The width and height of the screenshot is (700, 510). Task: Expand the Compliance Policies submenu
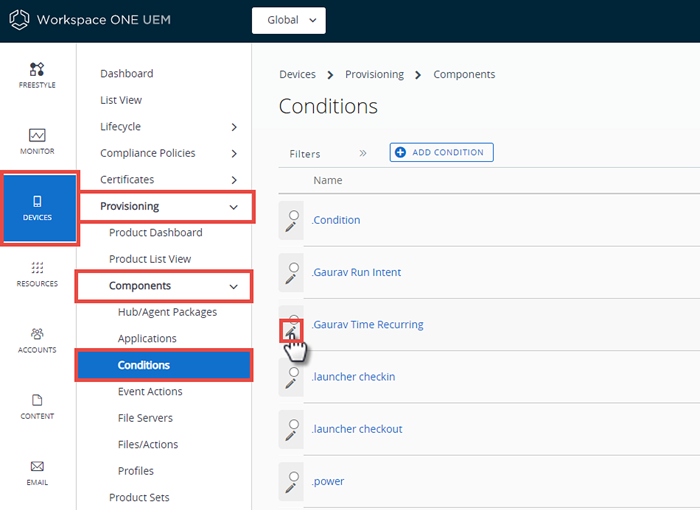234,154
